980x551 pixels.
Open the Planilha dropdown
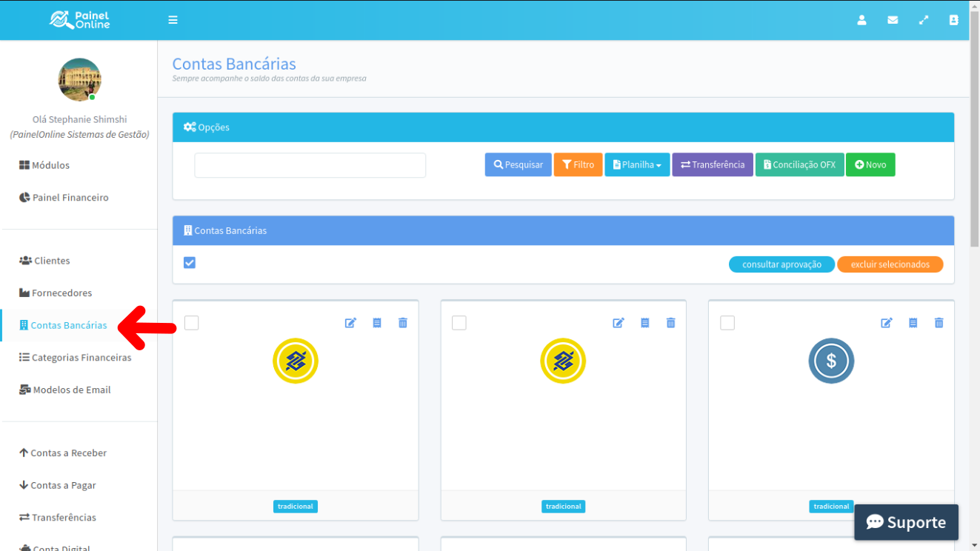pos(637,164)
